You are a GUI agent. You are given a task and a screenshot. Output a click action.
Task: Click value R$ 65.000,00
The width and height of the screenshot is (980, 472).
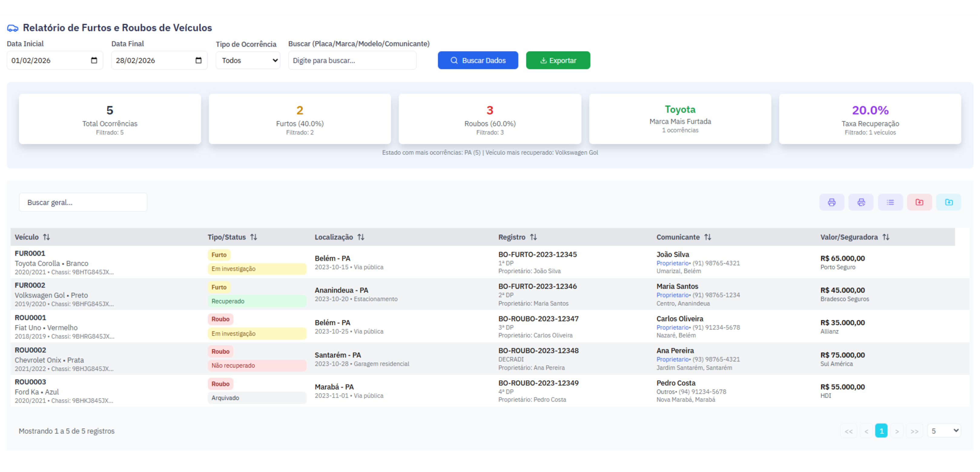[842, 258]
